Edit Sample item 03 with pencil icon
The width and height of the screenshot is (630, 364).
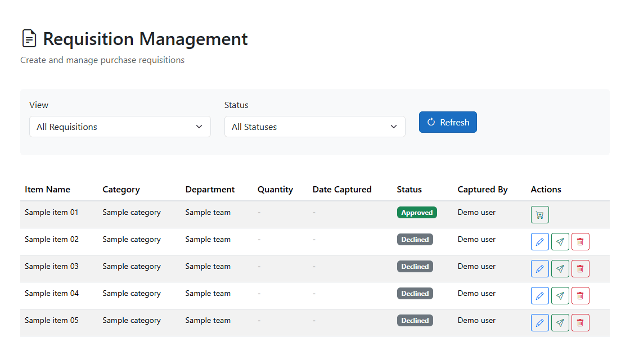[x=539, y=268]
